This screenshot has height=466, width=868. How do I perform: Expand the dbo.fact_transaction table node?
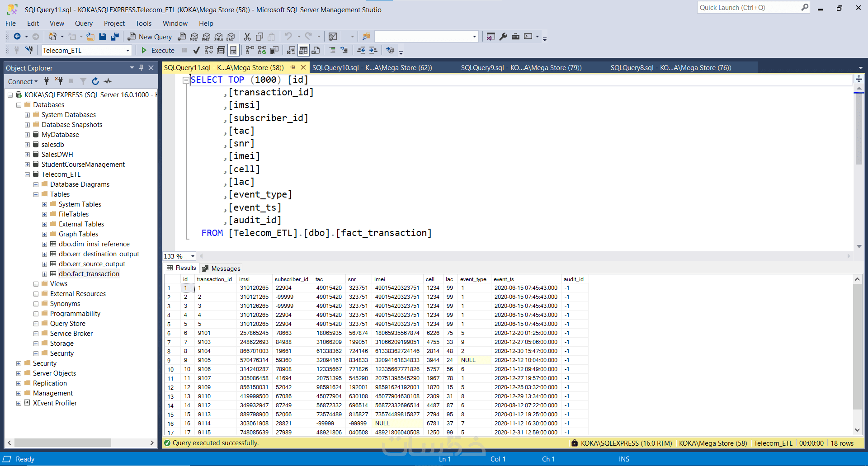44,274
